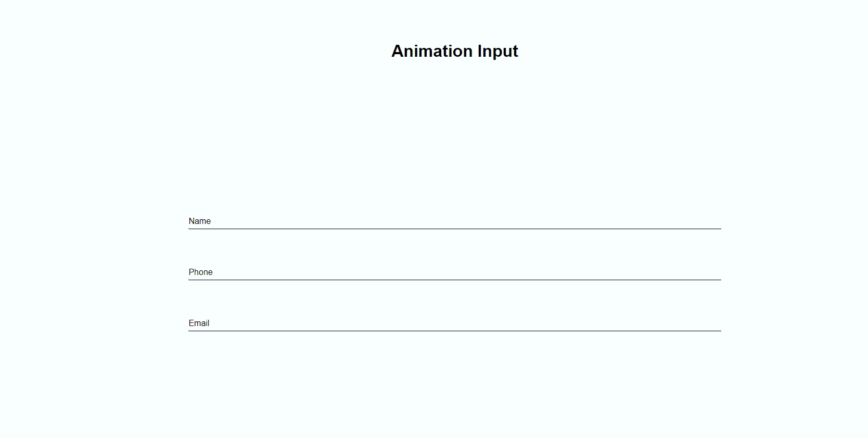Focus the Phone input field

[x=454, y=272]
